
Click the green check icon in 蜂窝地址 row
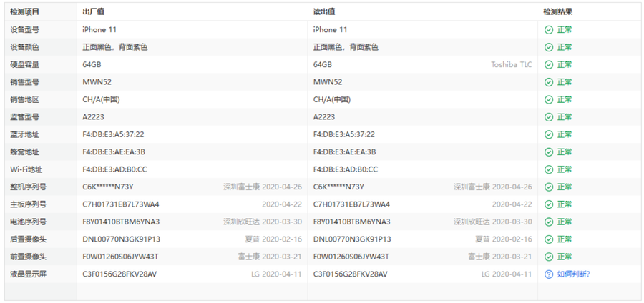549,151
